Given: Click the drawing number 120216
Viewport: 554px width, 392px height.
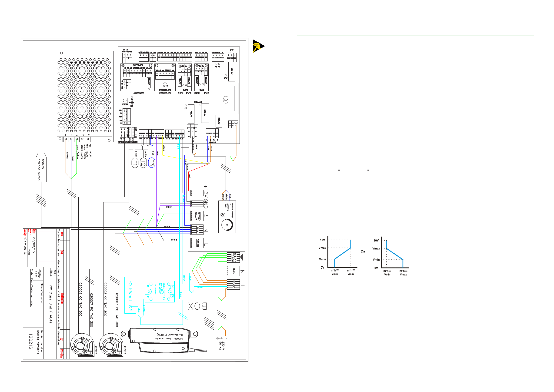Looking at the screenshot, I should 30,341.
